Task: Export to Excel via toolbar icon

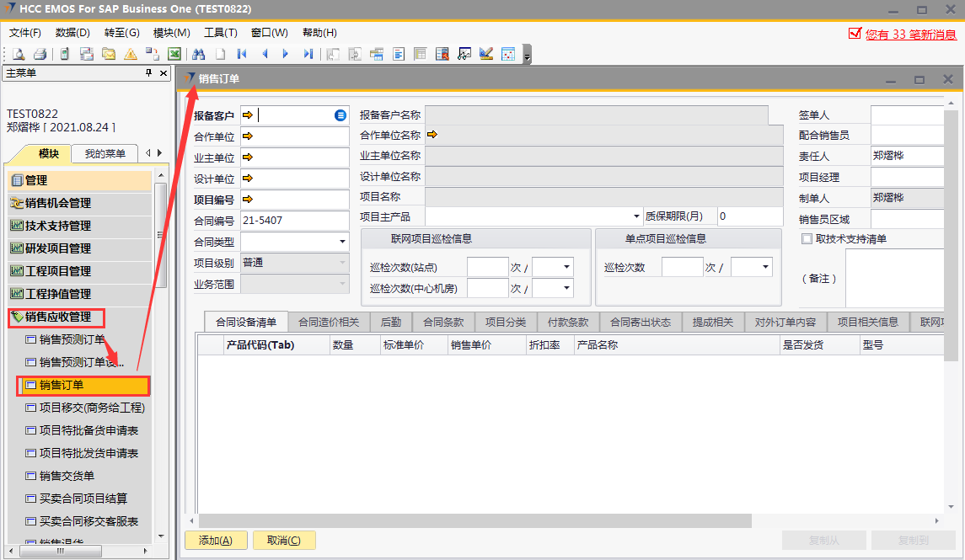Action: click(174, 54)
